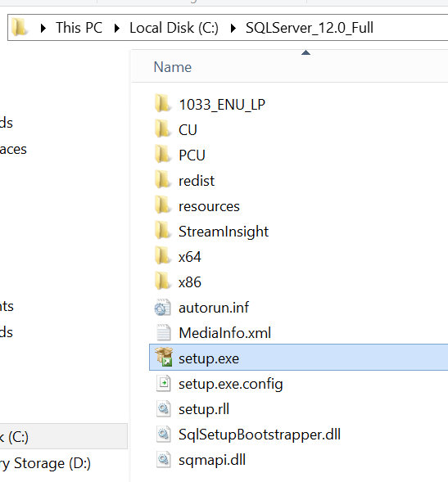Select the redist folder name

(197, 181)
